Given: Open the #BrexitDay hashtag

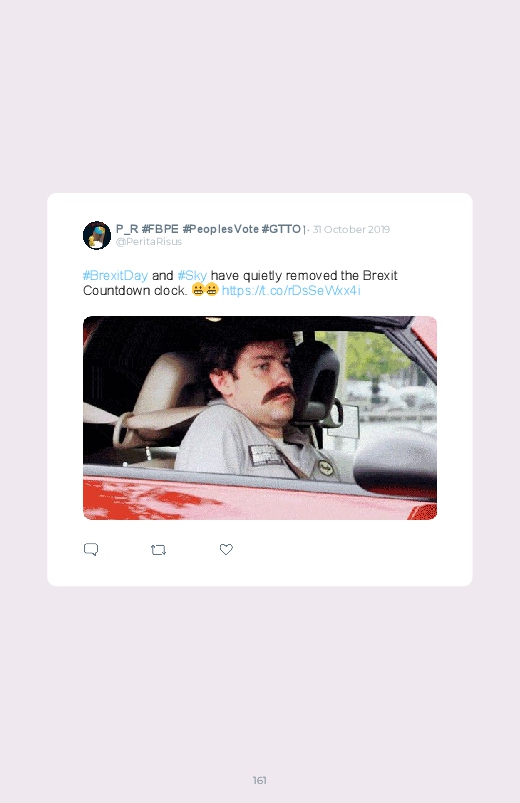Looking at the screenshot, I should (115, 276).
